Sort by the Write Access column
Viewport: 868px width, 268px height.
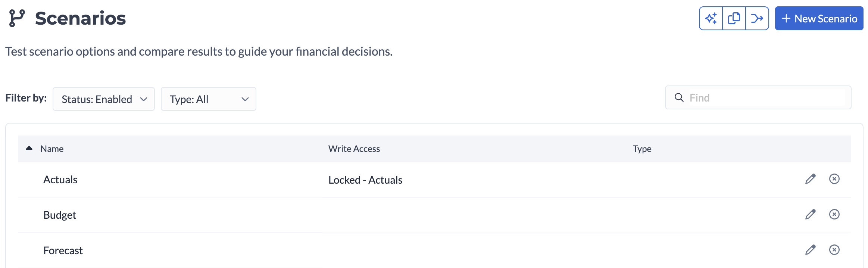point(354,149)
